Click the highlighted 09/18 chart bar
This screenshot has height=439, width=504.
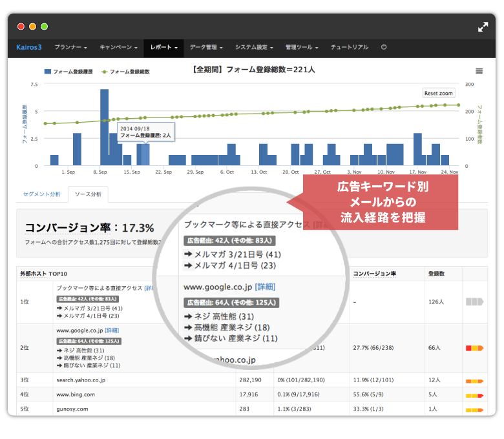point(145,154)
